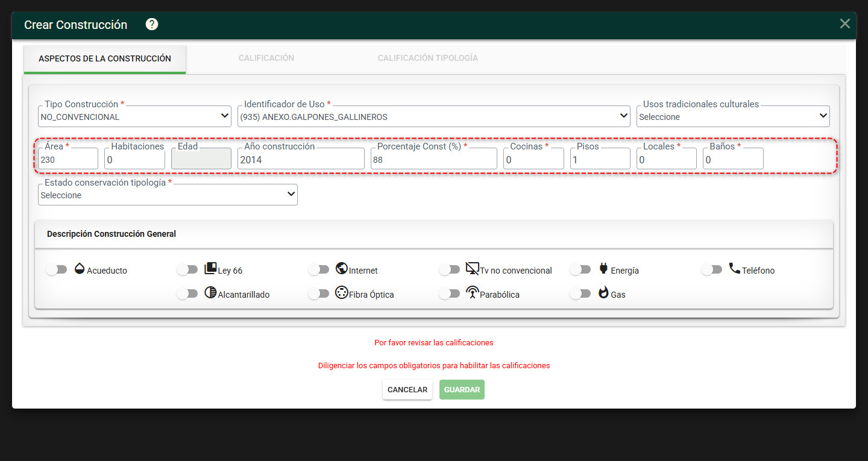Click the Fibra Óptica icon
The width and height of the screenshot is (868, 461).
click(342, 293)
